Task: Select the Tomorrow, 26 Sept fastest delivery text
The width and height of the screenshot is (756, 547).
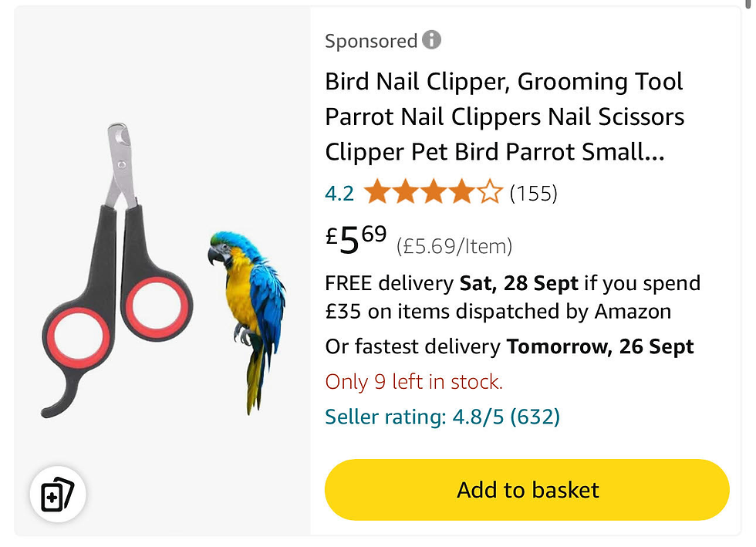Action: [x=600, y=347]
